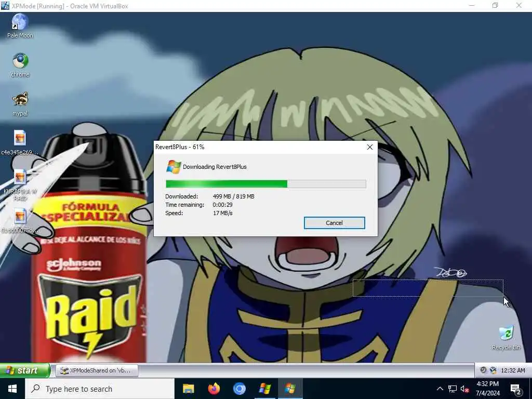532x399 pixels.
Task: Click the 499 MB / 819 MB value
Action: (x=233, y=196)
